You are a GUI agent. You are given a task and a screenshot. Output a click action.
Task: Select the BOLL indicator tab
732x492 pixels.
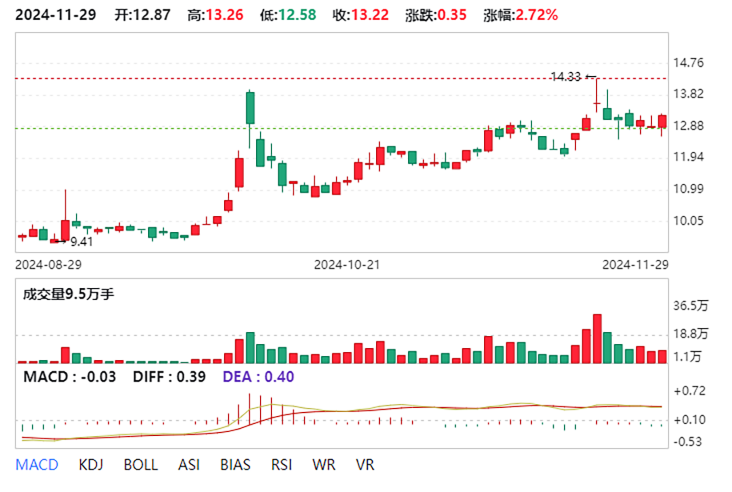[x=140, y=465]
